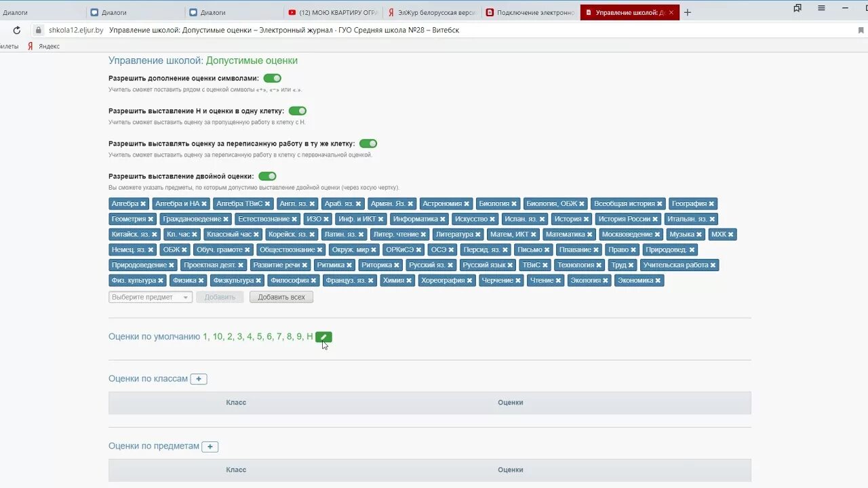Remove the Алгебра subject tag
Viewport: 868px width, 488px height.
143,204
